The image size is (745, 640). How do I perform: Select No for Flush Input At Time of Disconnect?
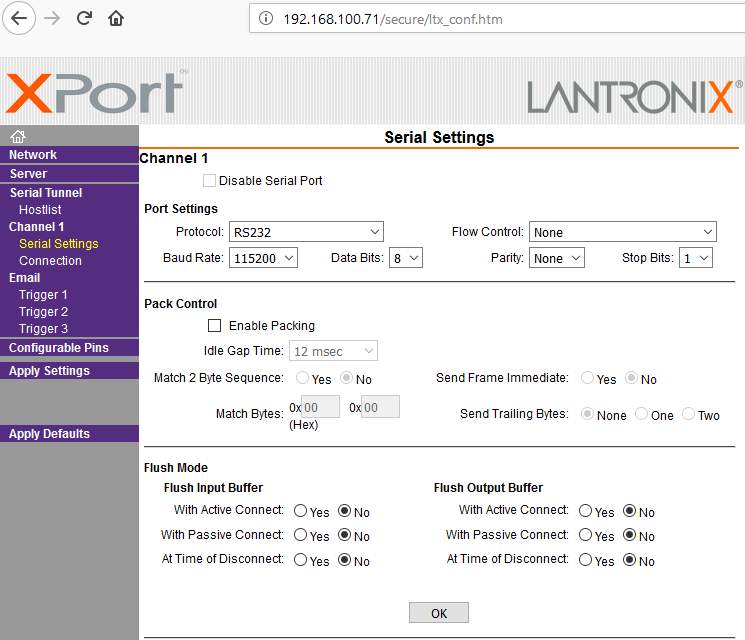(344, 560)
